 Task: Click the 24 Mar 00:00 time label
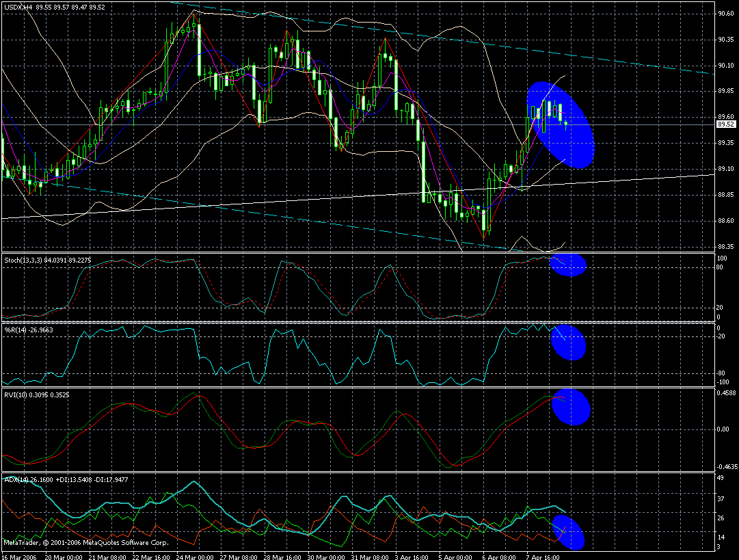(x=195, y=557)
